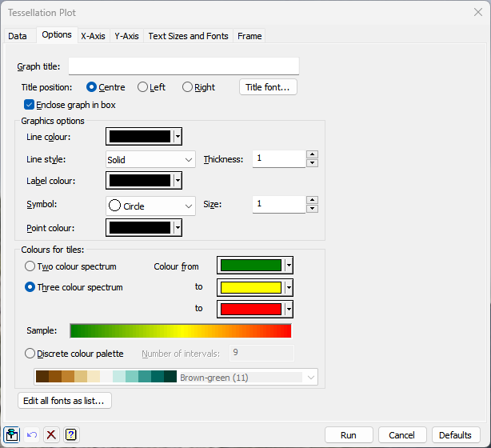The height and width of the screenshot is (448, 491).
Task: Click the Defaults button
Action: (x=456, y=435)
